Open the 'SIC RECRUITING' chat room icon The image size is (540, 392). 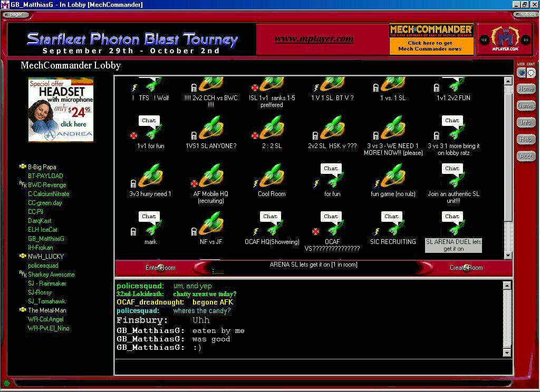point(393,223)
